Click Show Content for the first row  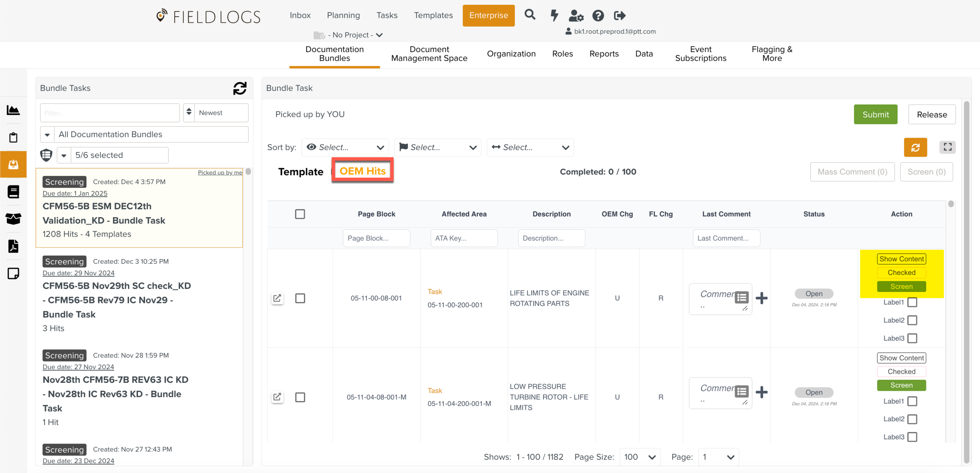tap(901, 259)
